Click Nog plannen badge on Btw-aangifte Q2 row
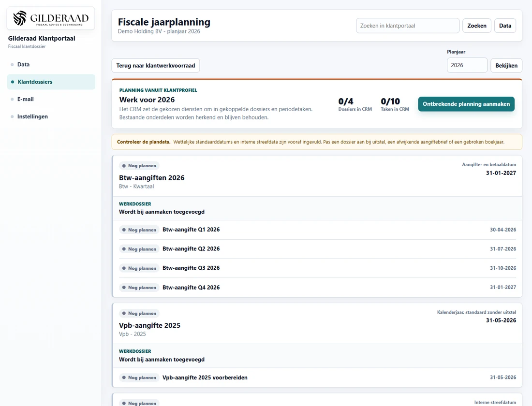This screenshot has height=406, width=532. tap(139, 249)
